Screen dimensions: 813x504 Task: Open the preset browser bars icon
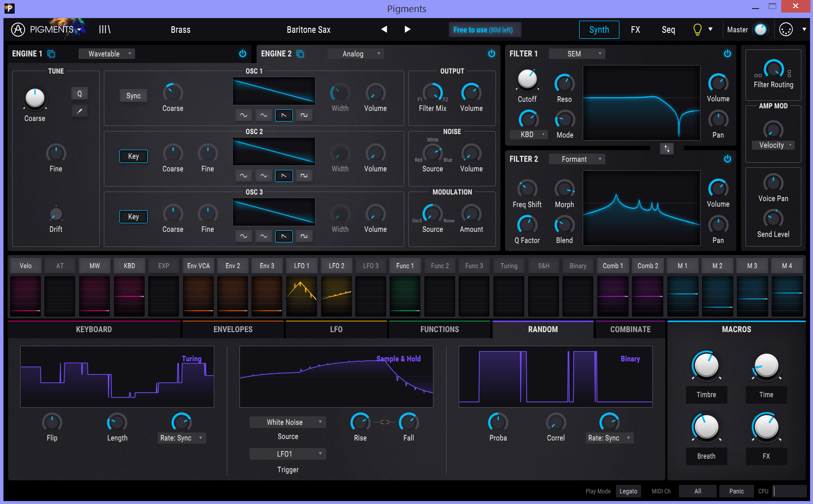pyautogui.click(x=104, y=30)
